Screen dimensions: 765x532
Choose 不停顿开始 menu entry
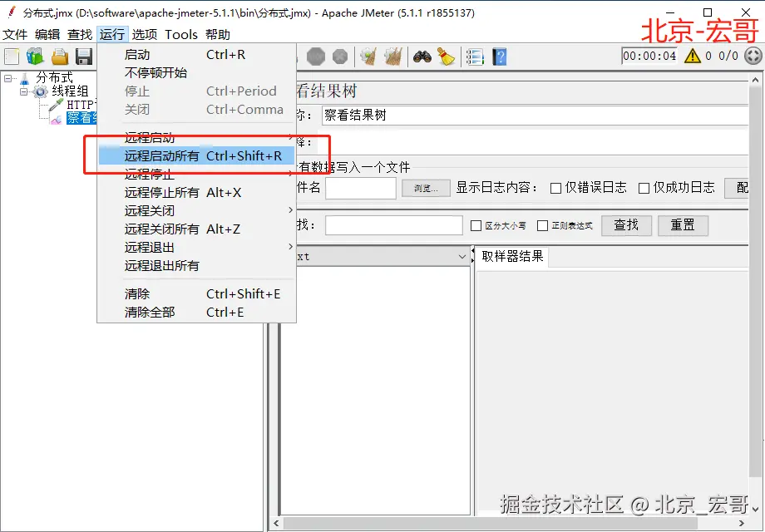pos(196,72)
